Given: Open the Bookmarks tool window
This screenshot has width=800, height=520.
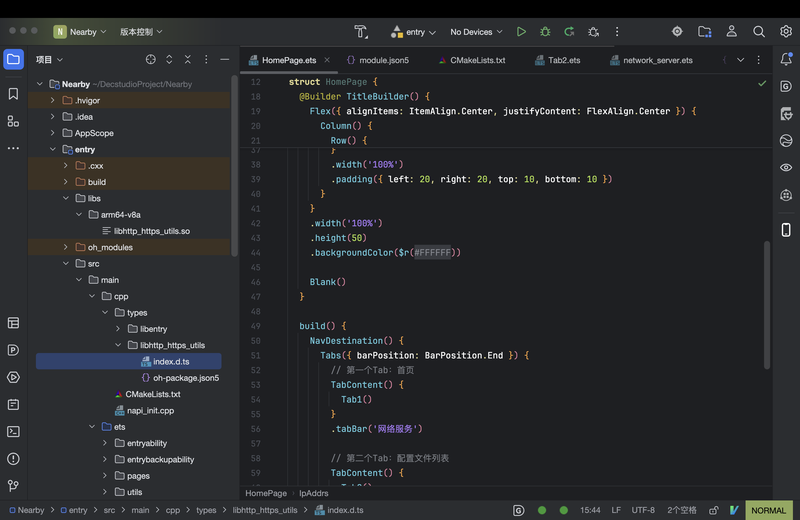Looking at the screenshot, I should pos(13,94).
